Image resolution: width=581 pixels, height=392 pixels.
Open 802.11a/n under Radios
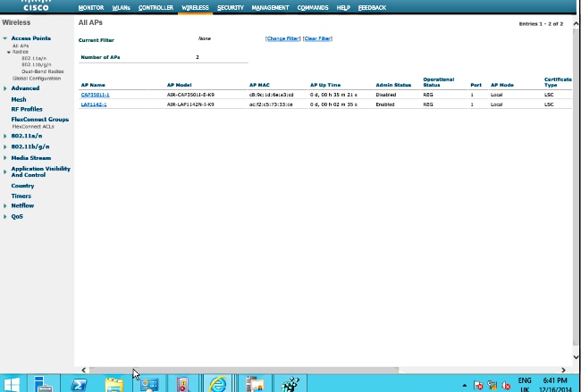click(x=34, y=58)
